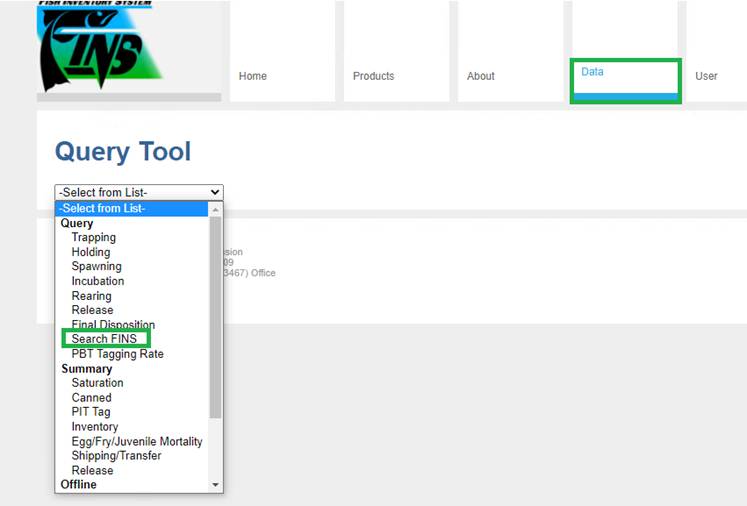Click the dropdown list scroll down arrow

(215, 485)
